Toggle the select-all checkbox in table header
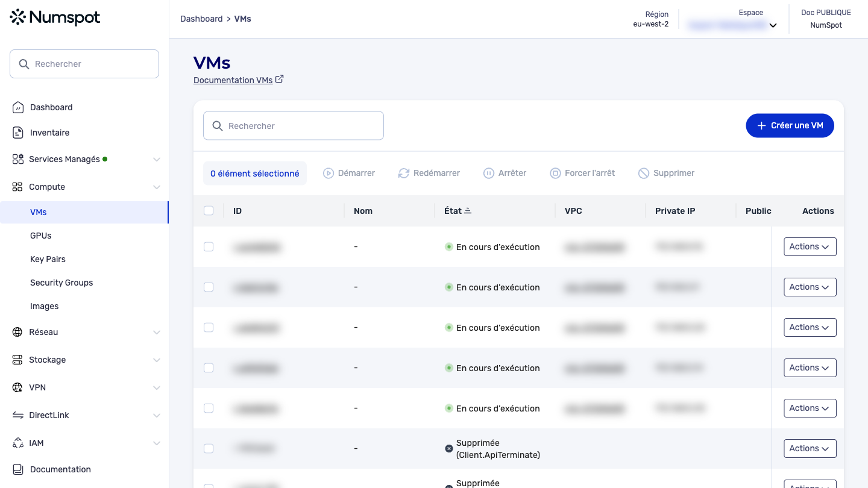Image resolution: width=868 pixels, height=488 pixels. [x=209, y=211]
